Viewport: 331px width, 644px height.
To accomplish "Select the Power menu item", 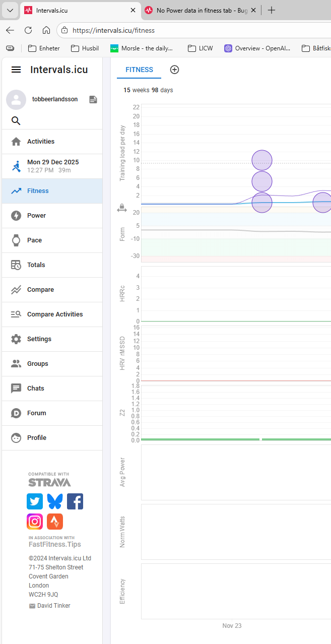I will point(36,216).
